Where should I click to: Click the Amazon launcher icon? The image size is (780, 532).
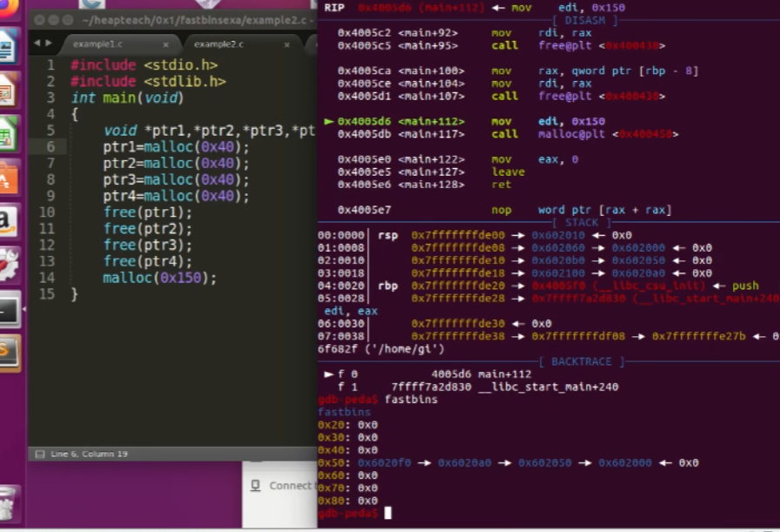pyautogui.click(x=9, y=221)
